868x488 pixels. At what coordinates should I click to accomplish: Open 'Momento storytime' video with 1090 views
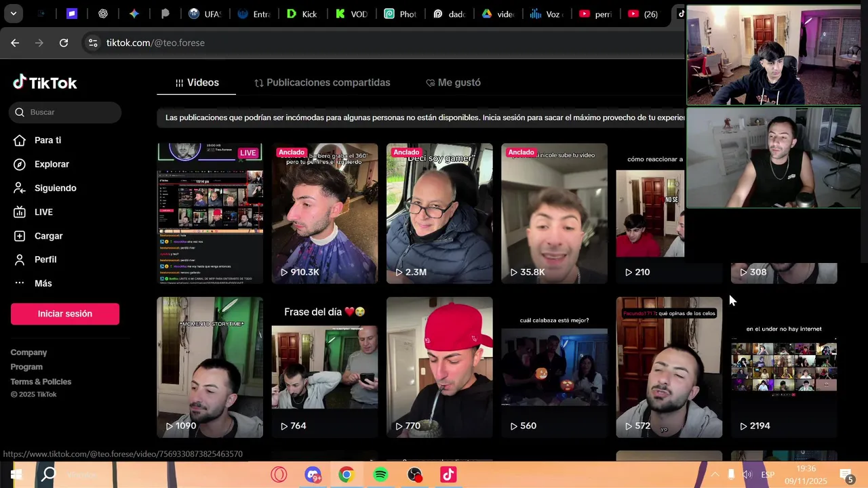210,367
